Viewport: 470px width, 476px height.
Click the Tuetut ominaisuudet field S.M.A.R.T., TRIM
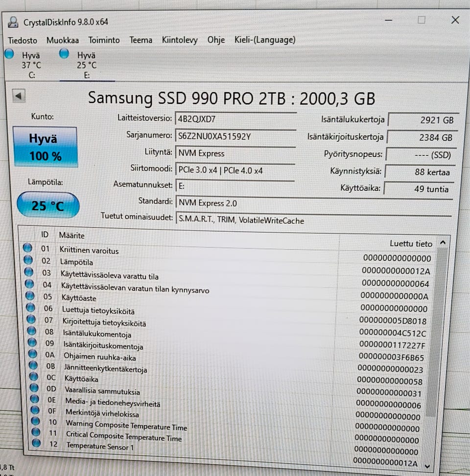314,219
